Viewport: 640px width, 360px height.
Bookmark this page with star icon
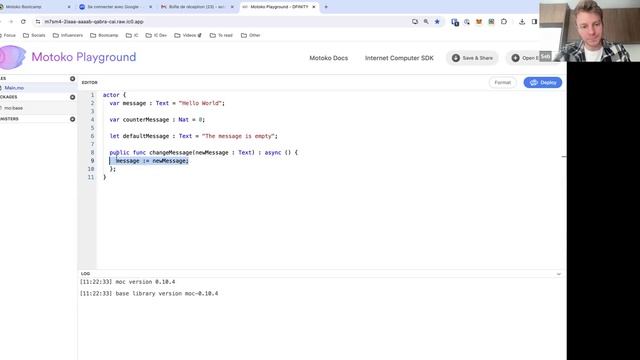[x=437, y=22]
